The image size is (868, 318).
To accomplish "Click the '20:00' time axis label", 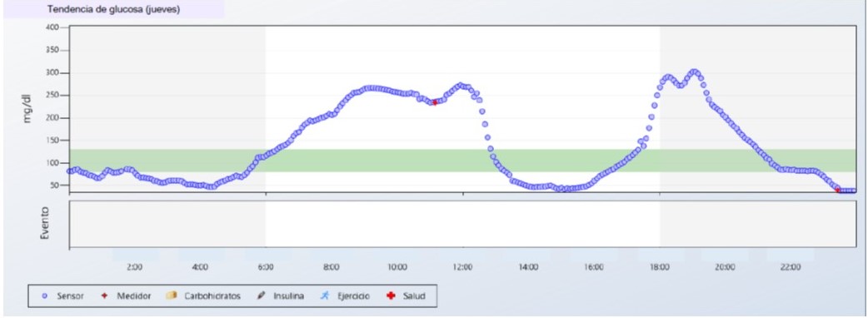I will pos(726,267).
